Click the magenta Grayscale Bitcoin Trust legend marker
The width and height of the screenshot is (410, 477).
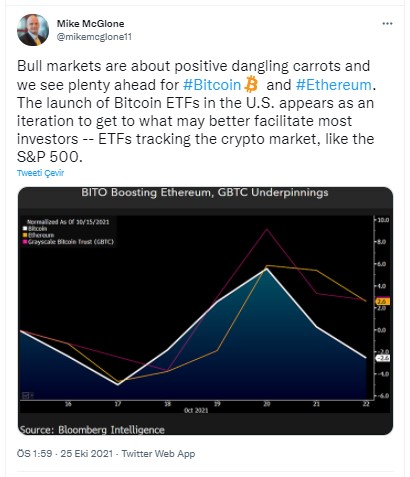25,242
